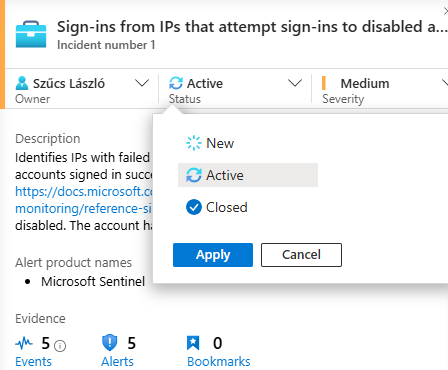This screenshot has width=448, height=370.
Task: Select the New status option
Action: (248, 143)
